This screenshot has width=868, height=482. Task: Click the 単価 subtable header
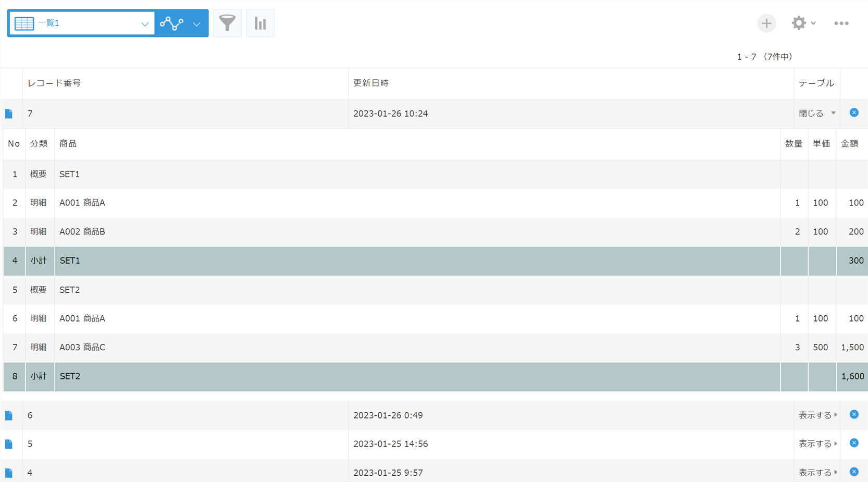coord(822,143)
